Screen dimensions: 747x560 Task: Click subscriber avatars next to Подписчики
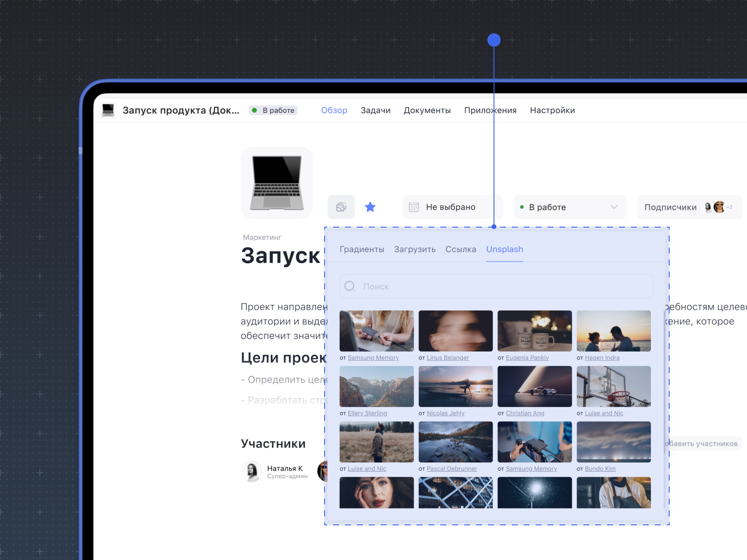(x=718, y=207)
